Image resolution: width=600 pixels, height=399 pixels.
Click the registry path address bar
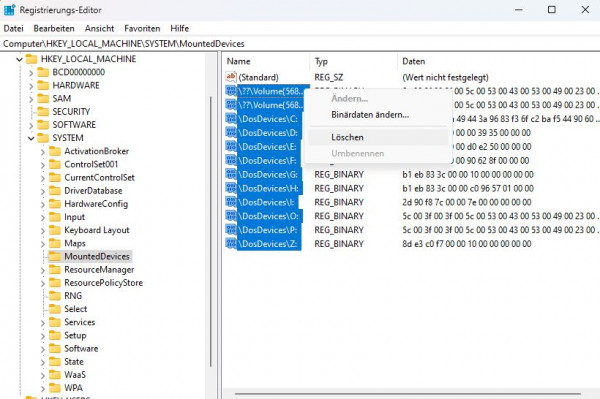[300, 44]
